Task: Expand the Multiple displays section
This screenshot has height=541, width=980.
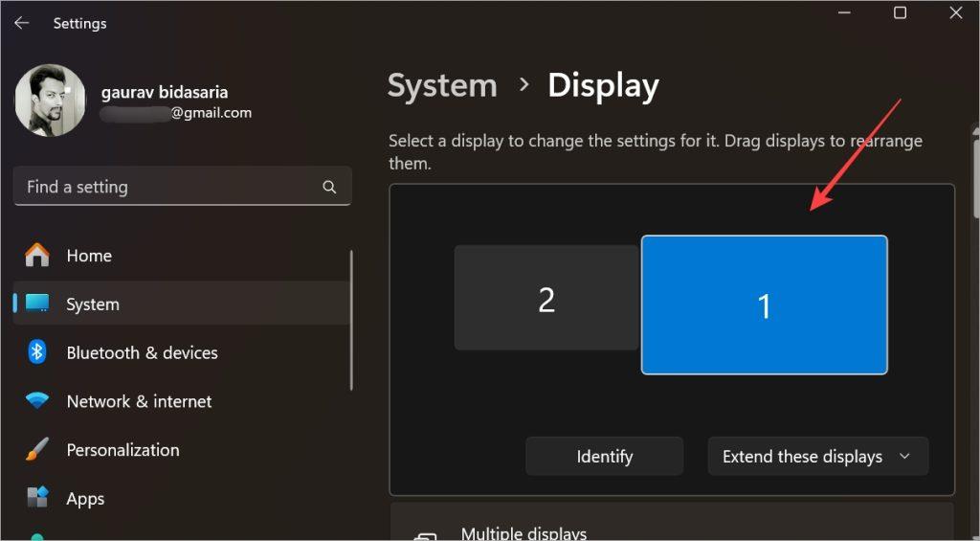Action: 672,522
